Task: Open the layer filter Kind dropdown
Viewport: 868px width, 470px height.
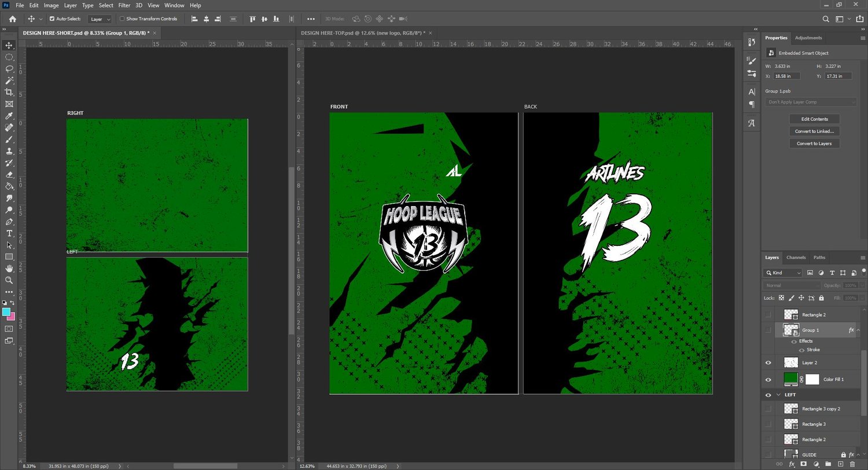Action: 783,273
